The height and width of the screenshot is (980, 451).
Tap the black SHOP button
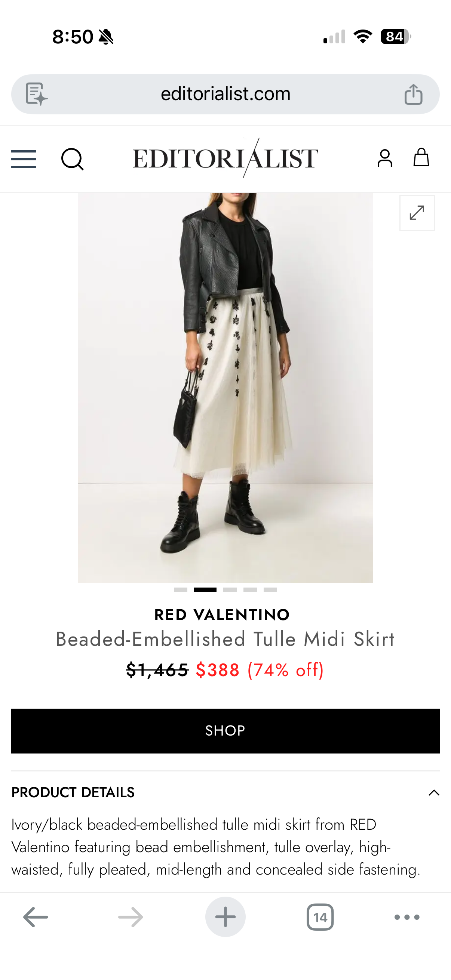pos(225,731)
